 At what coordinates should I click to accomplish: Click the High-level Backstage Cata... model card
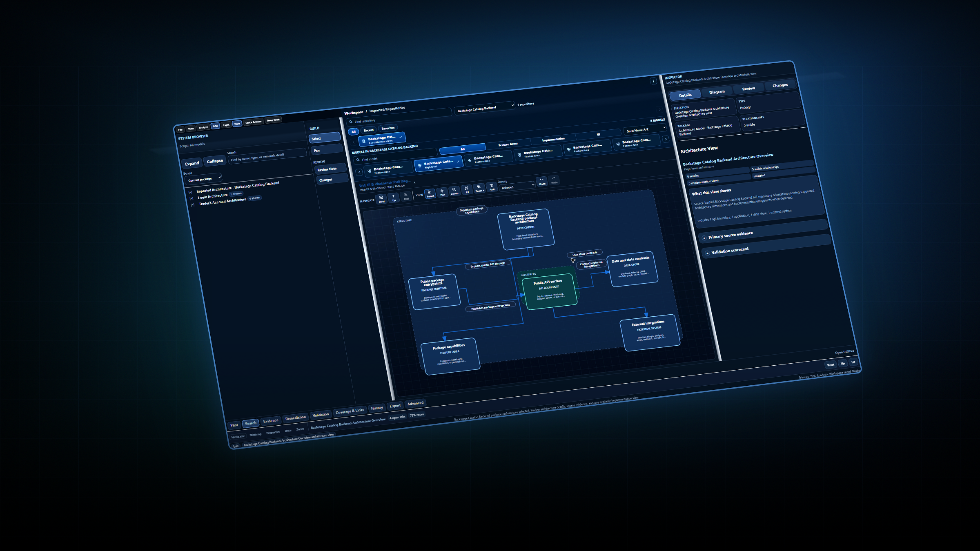439,164
